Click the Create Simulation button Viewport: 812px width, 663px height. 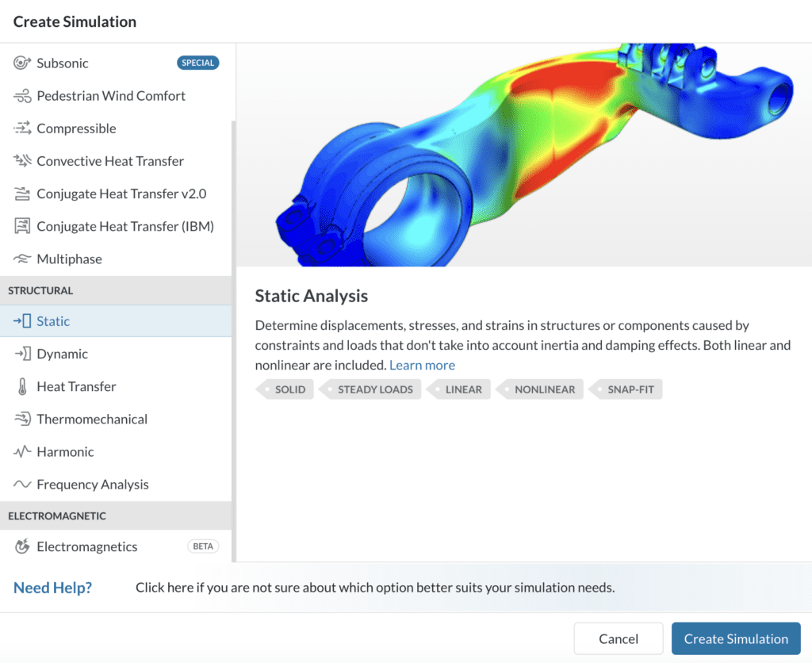[x=736, y=638]
